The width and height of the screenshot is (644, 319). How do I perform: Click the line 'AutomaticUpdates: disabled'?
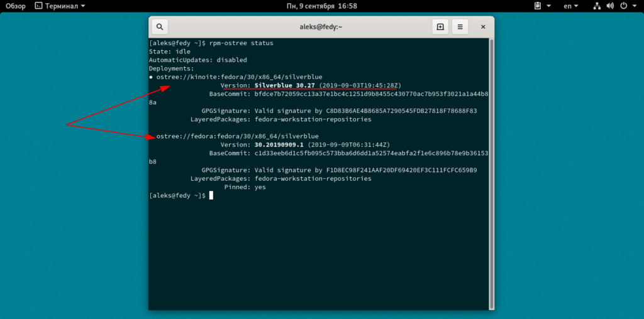pos(198,60)
